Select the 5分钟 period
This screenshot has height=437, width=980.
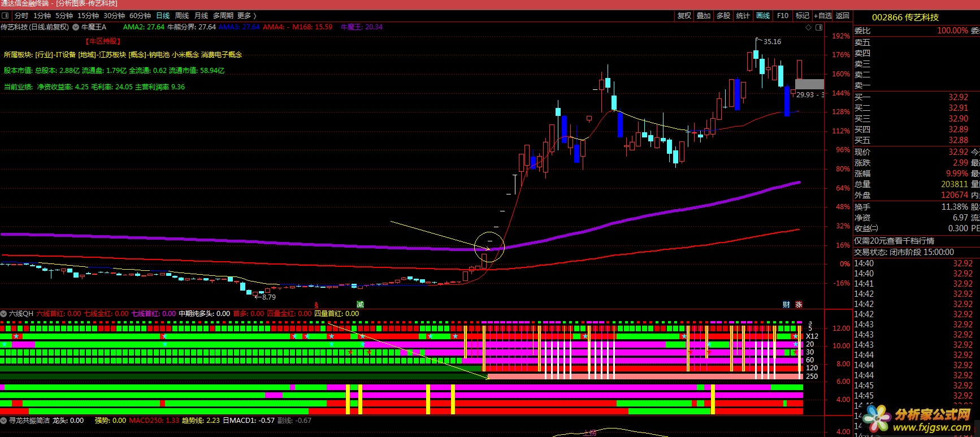pyautogui.click(x=64, y=15)
